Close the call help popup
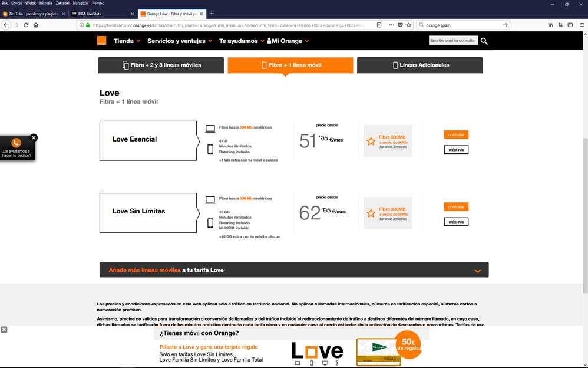Image resolution: width=588 pixels, height=368 pixels. pyautogui.click(x=34, y=137)
